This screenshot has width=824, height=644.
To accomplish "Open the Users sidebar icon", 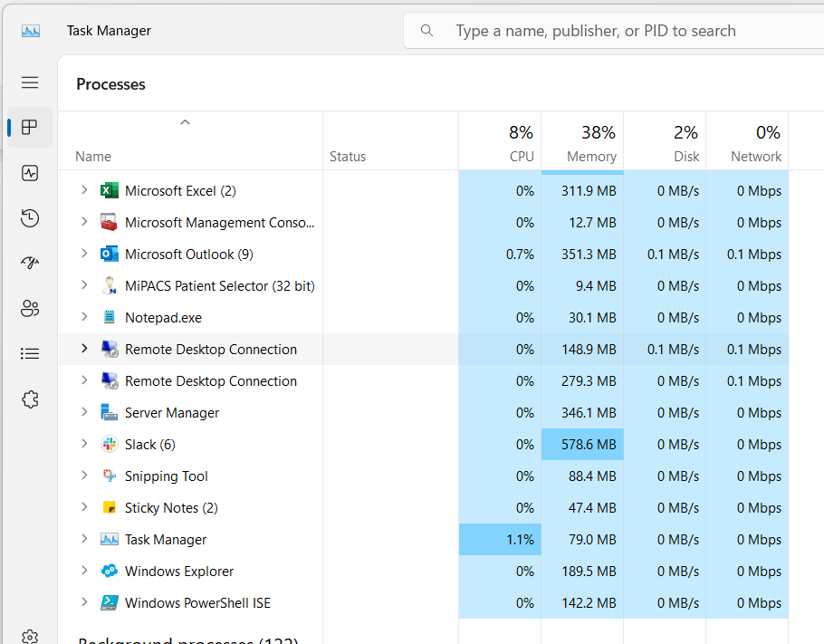I will [x=30, y=308].
